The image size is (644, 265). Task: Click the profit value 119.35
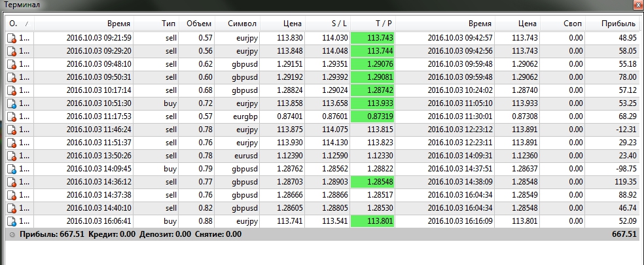pos(625,182)
